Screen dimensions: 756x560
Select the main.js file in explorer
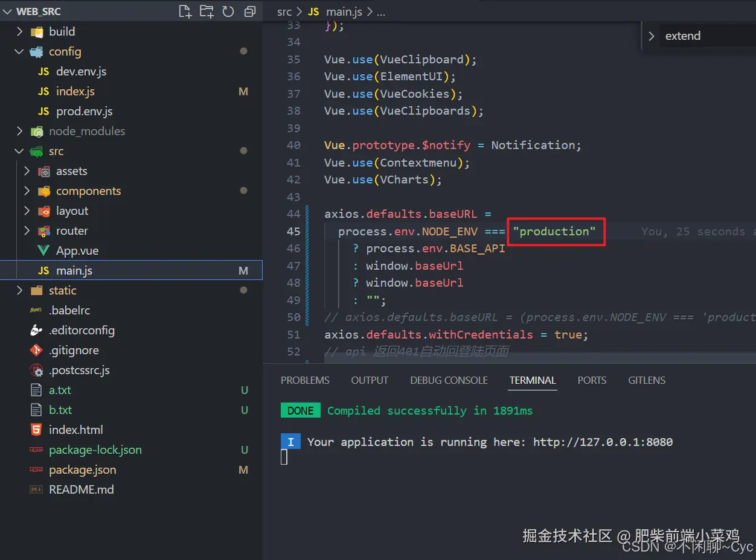point(132,270)
